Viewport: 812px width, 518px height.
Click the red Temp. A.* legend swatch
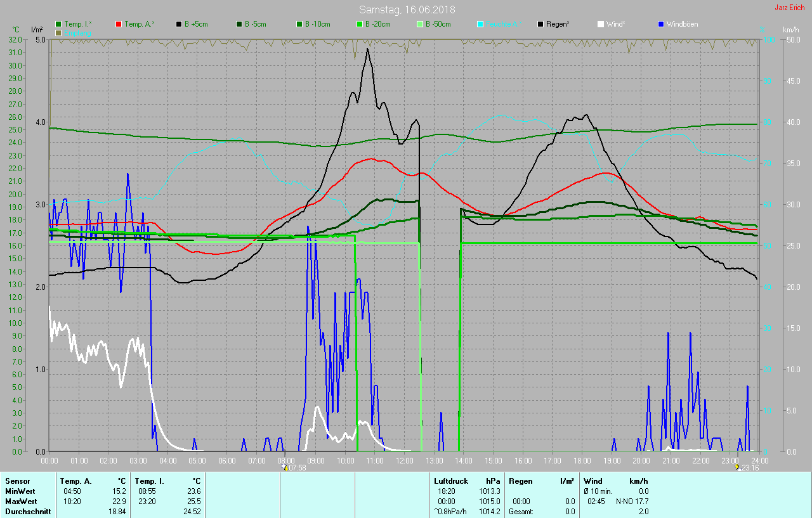coord(119,24)
